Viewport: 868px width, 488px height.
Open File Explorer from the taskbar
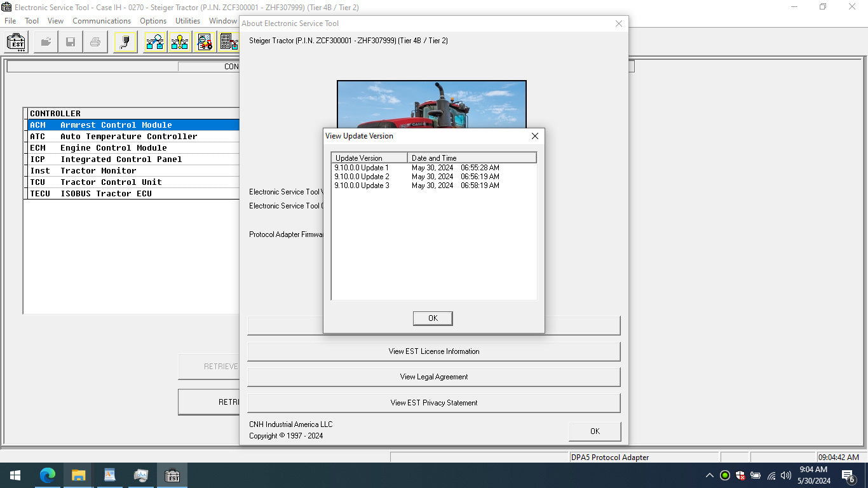coord(78,475)
